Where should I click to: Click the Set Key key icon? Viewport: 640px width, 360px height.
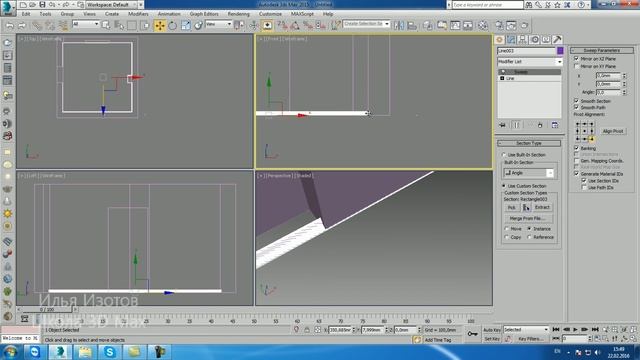click(x=473, y=333)
